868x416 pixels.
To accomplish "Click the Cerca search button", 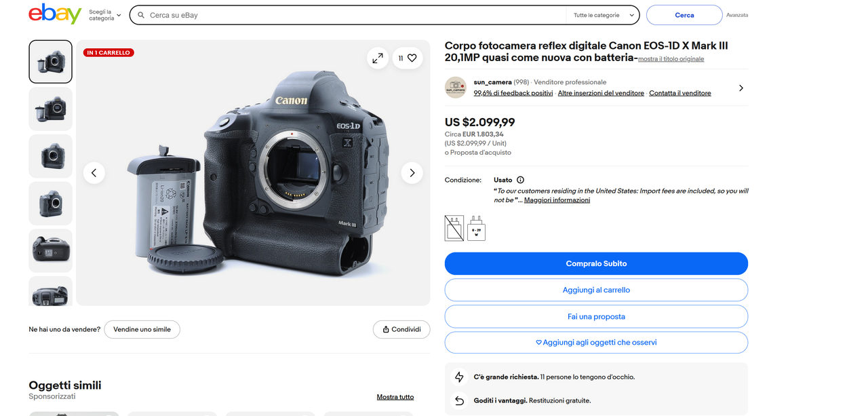I will (684, 15).
